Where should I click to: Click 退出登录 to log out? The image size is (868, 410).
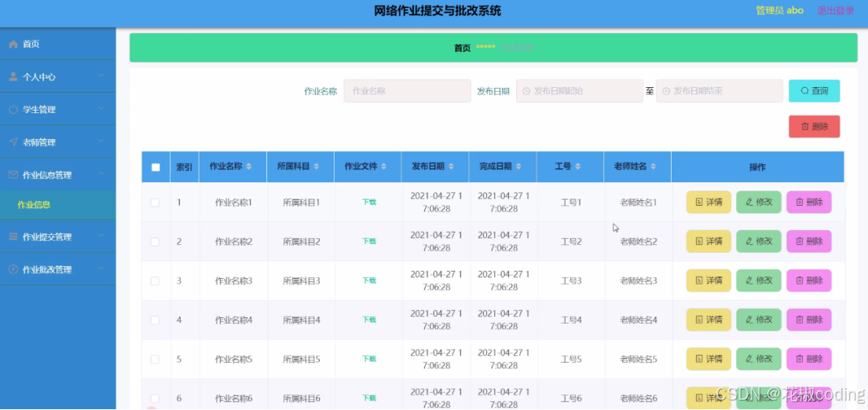coord(836,10)
